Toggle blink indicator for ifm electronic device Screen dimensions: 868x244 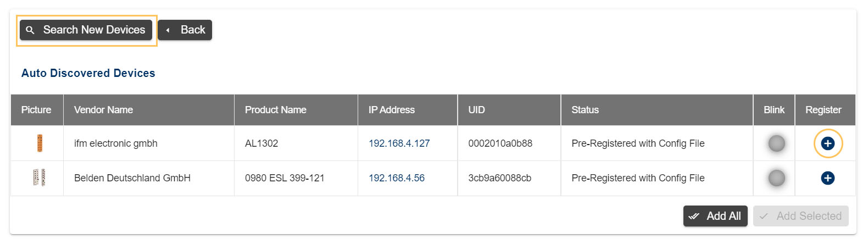point(776,143)
